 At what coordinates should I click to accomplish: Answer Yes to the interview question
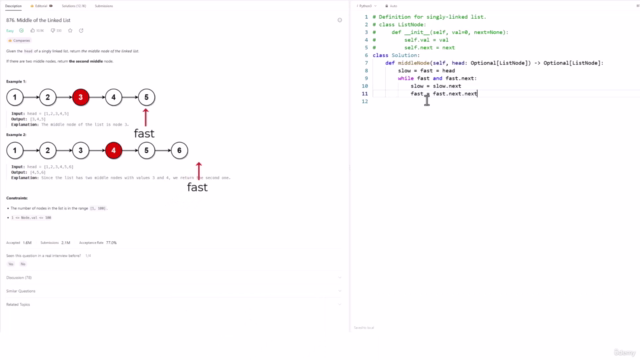click(11, 264)
